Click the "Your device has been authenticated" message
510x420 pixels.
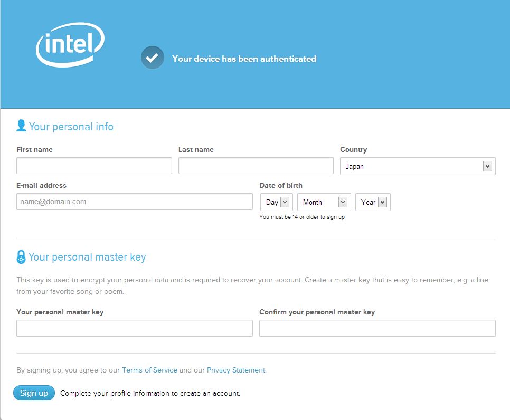click(244, 59)
